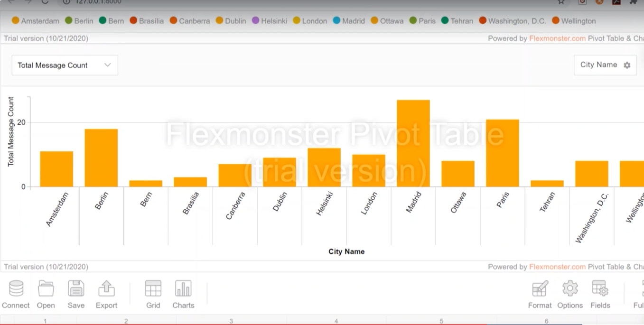Click the City Name axis title
The image size is (644, 325).
tap(346, 251)
